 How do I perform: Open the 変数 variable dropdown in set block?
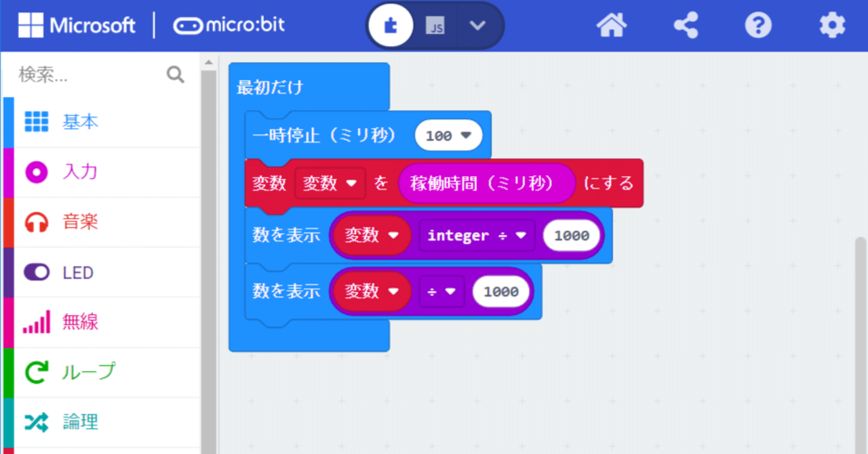point(330,183)
